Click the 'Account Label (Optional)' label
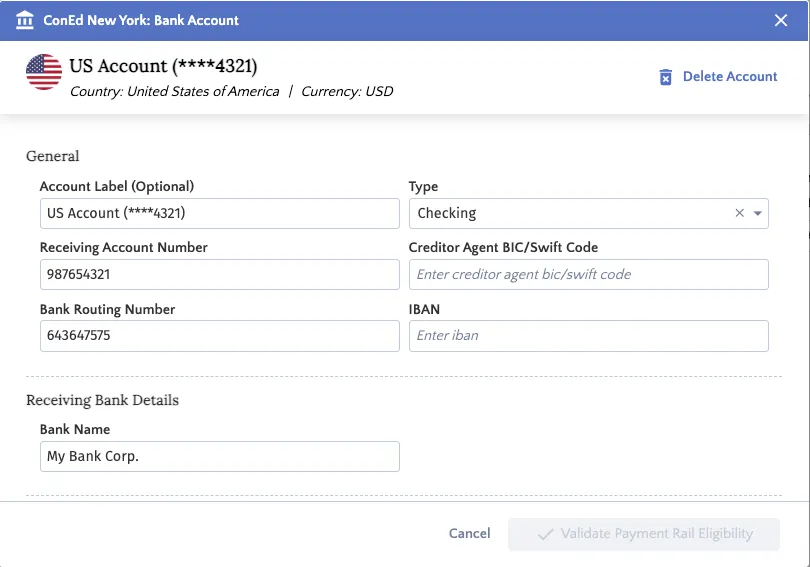The image size is (810, 567). pyautogui.click(x=117, y=186)
